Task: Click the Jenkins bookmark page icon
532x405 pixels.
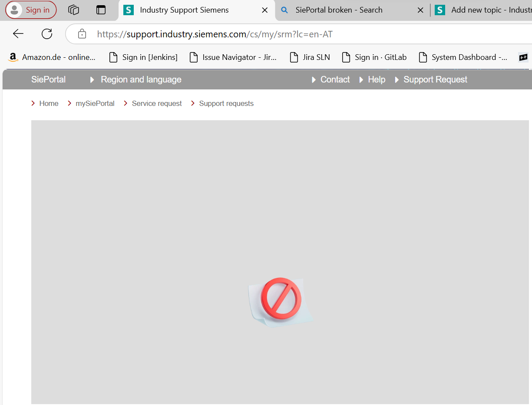Action: click(113, 57)
